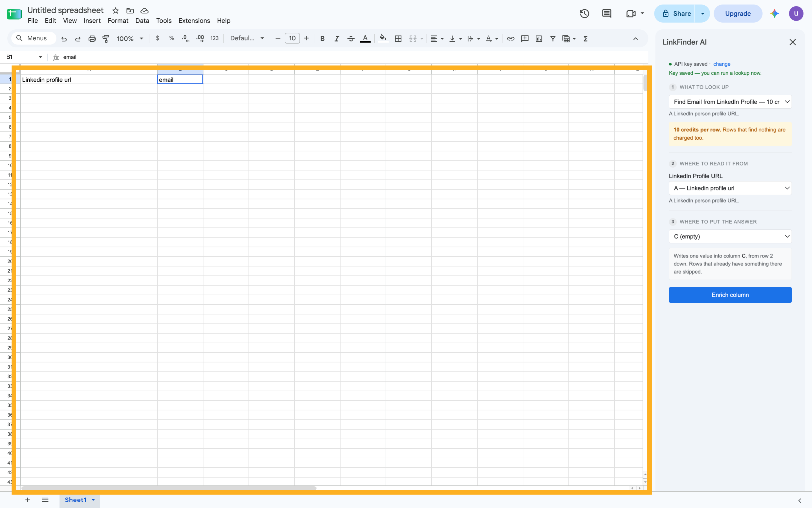Click the change API key link

(722, 64)
